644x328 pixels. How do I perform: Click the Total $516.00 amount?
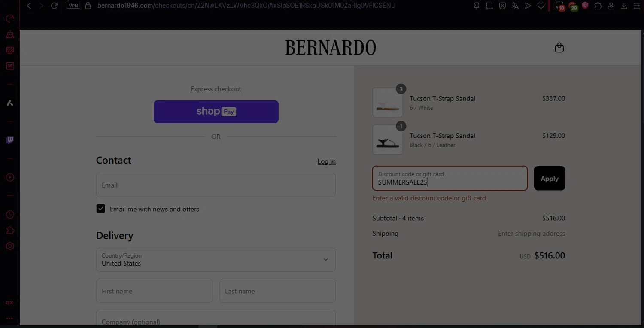550,255
